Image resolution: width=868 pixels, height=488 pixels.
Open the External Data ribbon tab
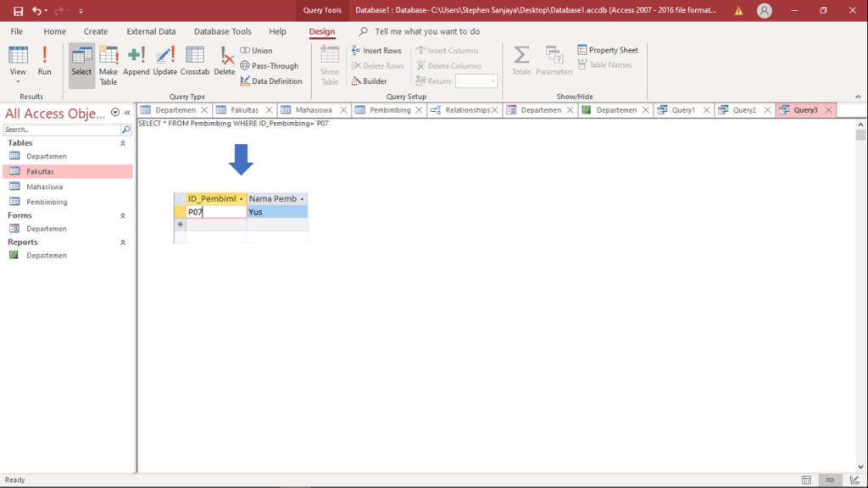[x=151, y=31]
